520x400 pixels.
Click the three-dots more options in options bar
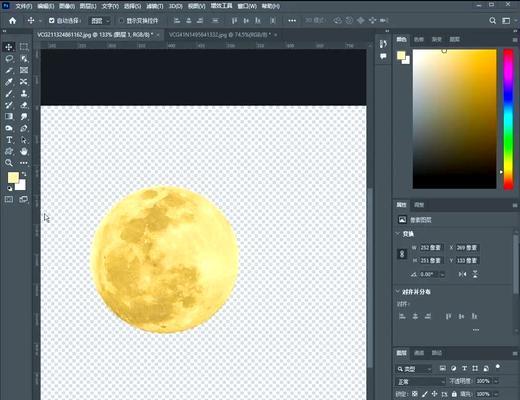click(x=292, y=21)
